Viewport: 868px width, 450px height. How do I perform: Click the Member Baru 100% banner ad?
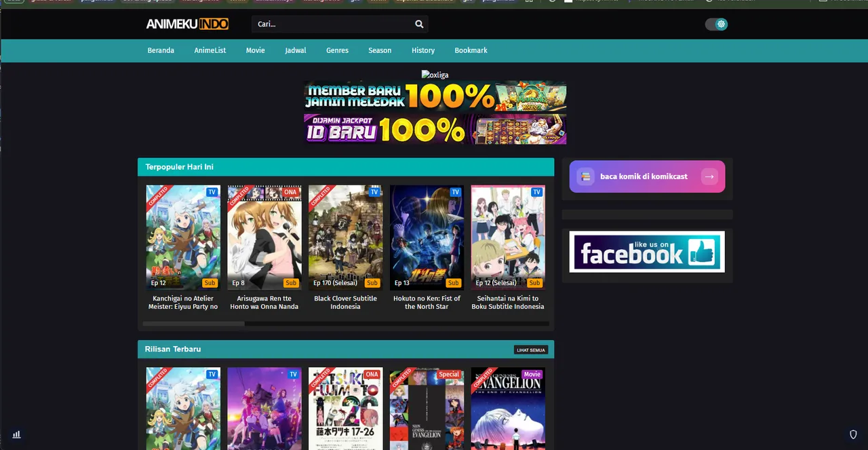pyautogui.click(x=435, y=96)
